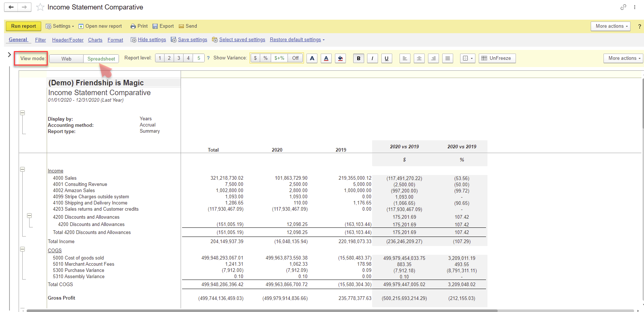Show variance as $+%

(x=279, y=58)
